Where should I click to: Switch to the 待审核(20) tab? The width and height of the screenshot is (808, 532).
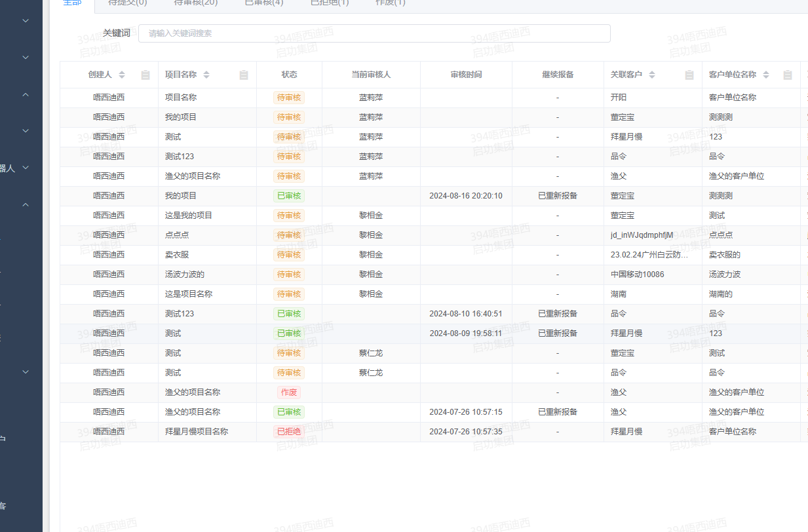coord(195,3)
